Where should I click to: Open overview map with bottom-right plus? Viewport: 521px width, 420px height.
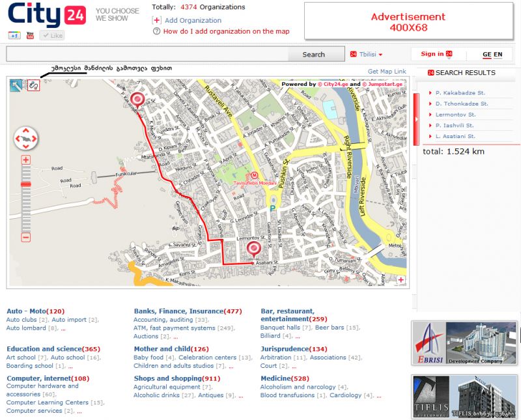coord(401,280)
